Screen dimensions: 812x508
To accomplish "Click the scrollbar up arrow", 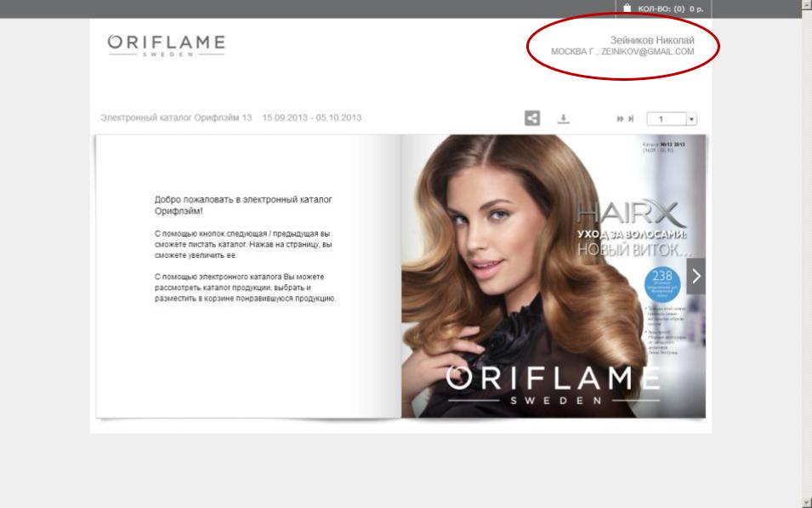I will click(807, 4).
